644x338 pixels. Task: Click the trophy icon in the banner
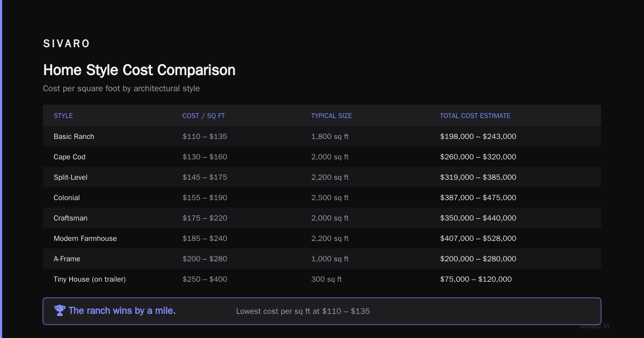60,311
